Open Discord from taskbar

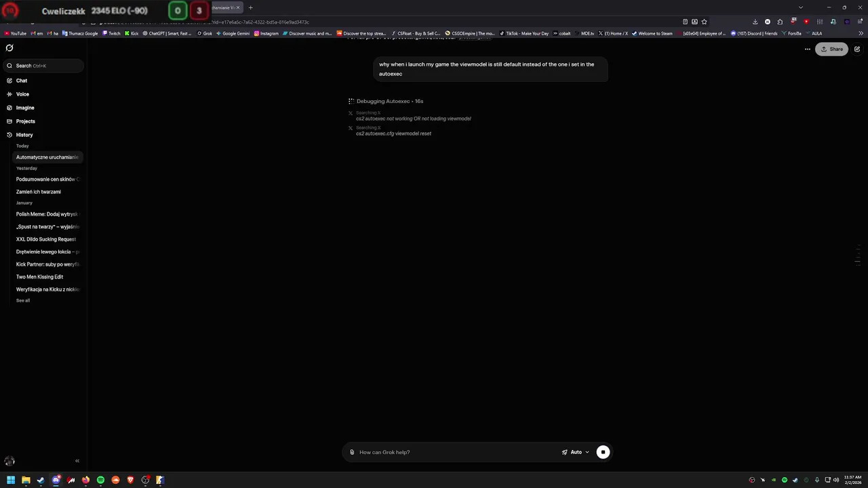56,480
